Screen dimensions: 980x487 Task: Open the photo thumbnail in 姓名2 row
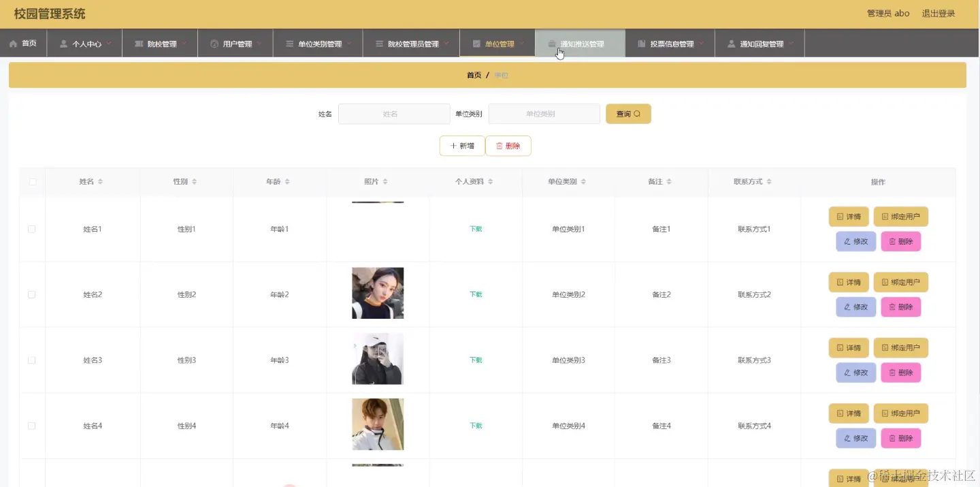pos(378,293)
